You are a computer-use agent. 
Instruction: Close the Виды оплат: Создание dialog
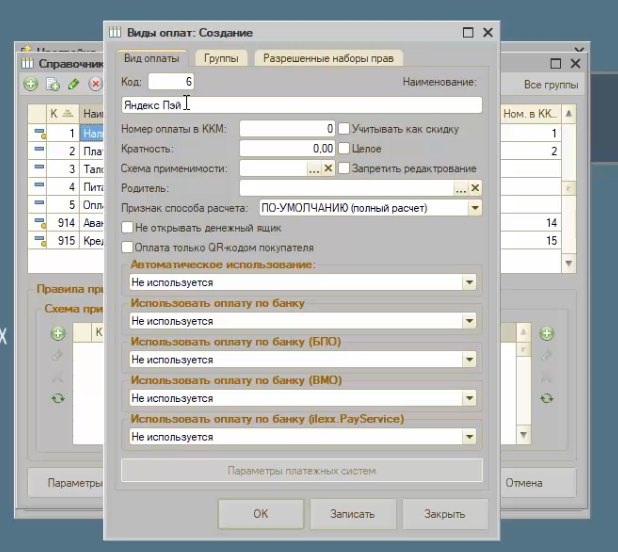[488, 32]
